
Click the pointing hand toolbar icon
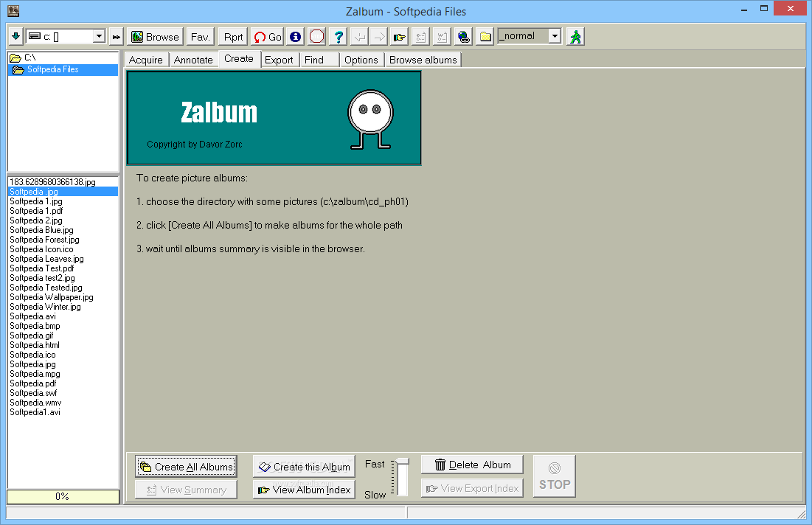(400, 37)
